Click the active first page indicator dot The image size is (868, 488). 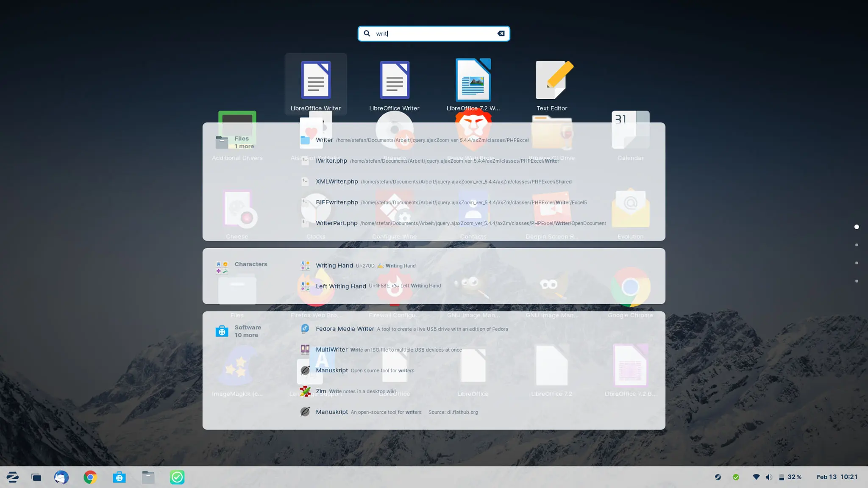point(857,227)
